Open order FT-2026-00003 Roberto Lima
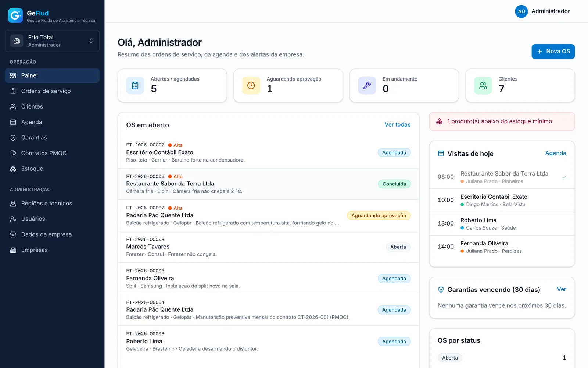The height and width of the screenshot is (368, 588). click(x=268, y=342)
